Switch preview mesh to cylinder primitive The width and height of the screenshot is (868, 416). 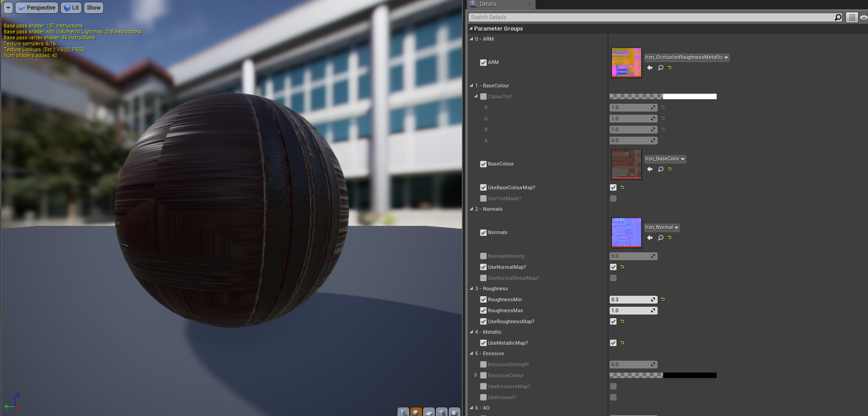click(403, 412)
